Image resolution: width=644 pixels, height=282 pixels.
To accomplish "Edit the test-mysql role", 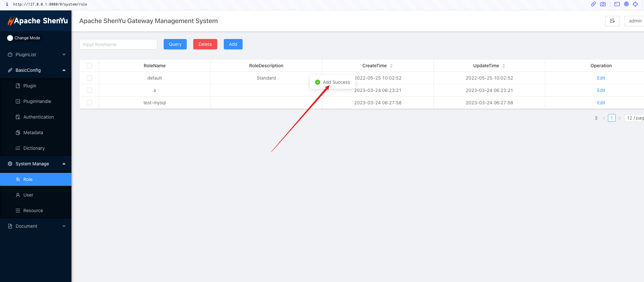I will [x=601, y=103].
